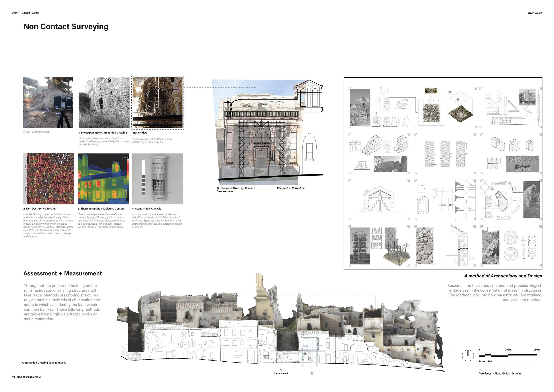Click 'A method of Archaeology and Design' title
Viewport: 554px width, 392px height.
click(503, 276)
